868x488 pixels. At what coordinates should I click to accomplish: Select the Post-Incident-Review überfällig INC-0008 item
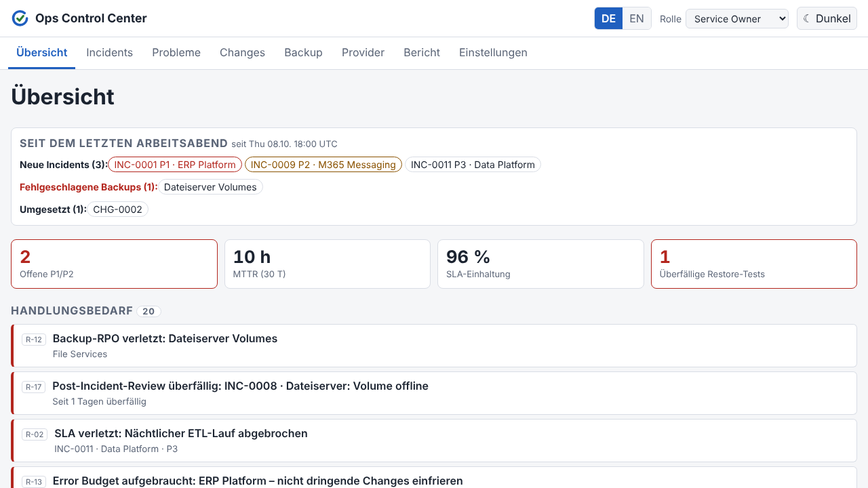[x=434, y=393]
